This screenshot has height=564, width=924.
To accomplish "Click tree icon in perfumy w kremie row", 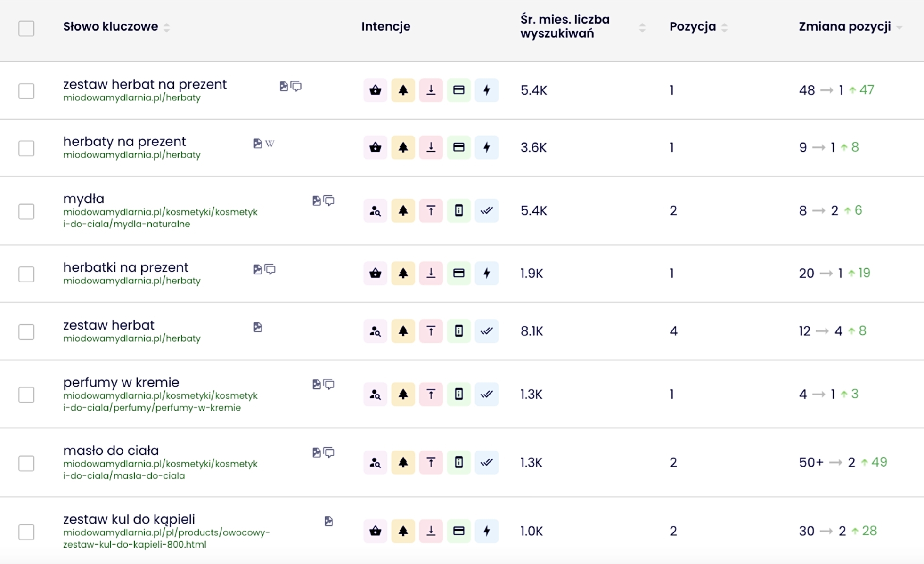I will tap(403, 394).
